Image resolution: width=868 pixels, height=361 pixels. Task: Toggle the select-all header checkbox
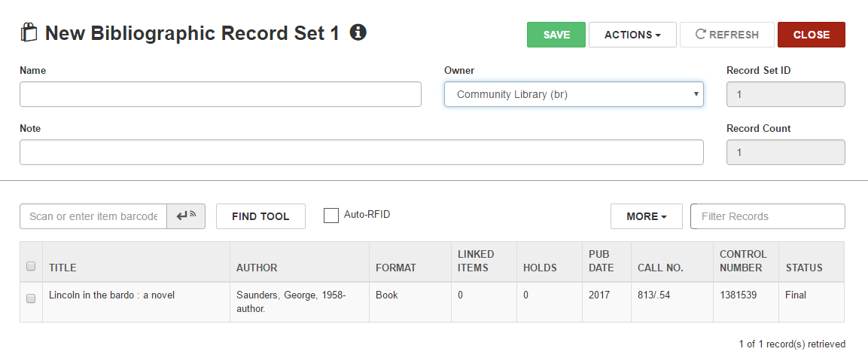tap(31, 266)
